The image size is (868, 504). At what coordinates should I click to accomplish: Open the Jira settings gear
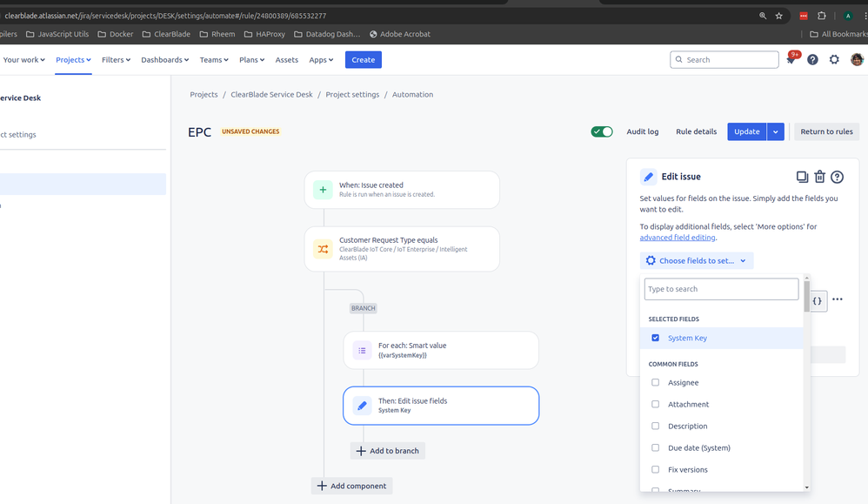click(x=834, y=59)
